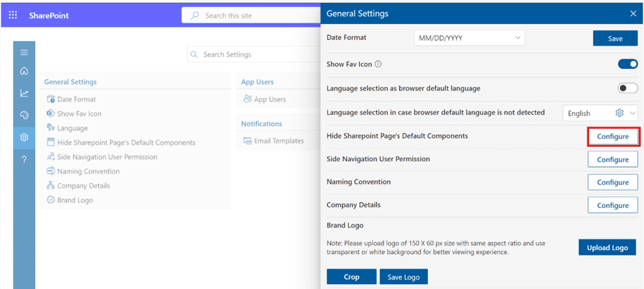Click the Save button for Date Format

pyautogui.click(x=614, y=39)
